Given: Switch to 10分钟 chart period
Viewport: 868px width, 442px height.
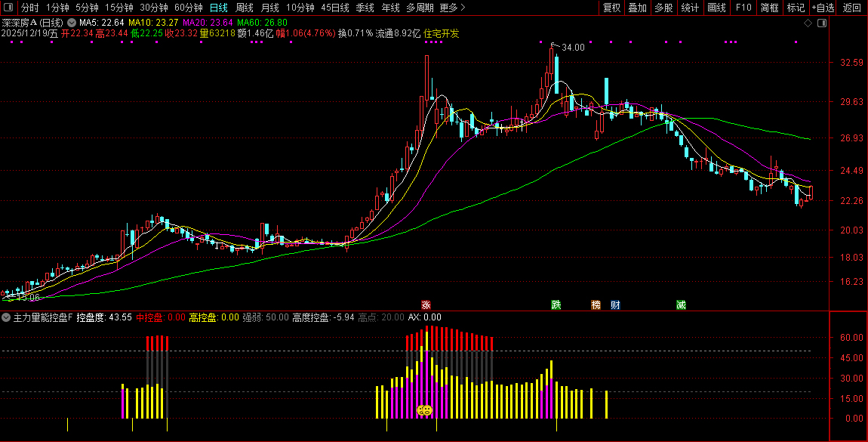Looking at the screenshot, I should pos(300,8).
